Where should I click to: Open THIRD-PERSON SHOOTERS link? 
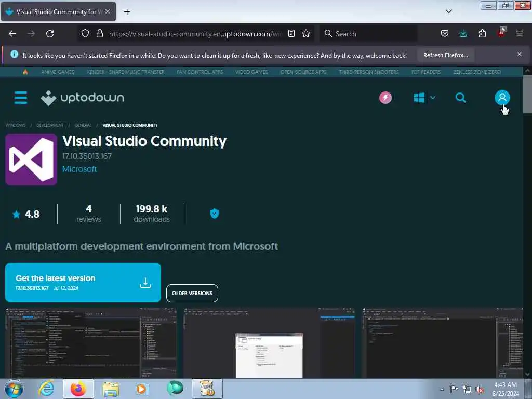coord(369,72)
